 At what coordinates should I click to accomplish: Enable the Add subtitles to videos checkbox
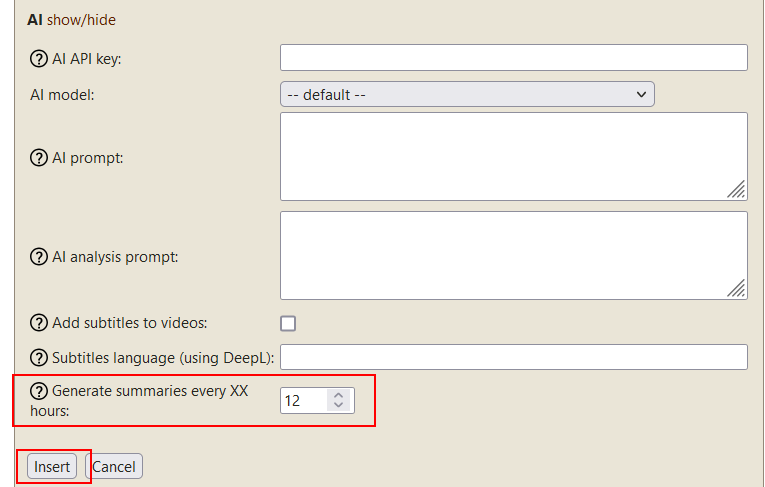point(288,323)
